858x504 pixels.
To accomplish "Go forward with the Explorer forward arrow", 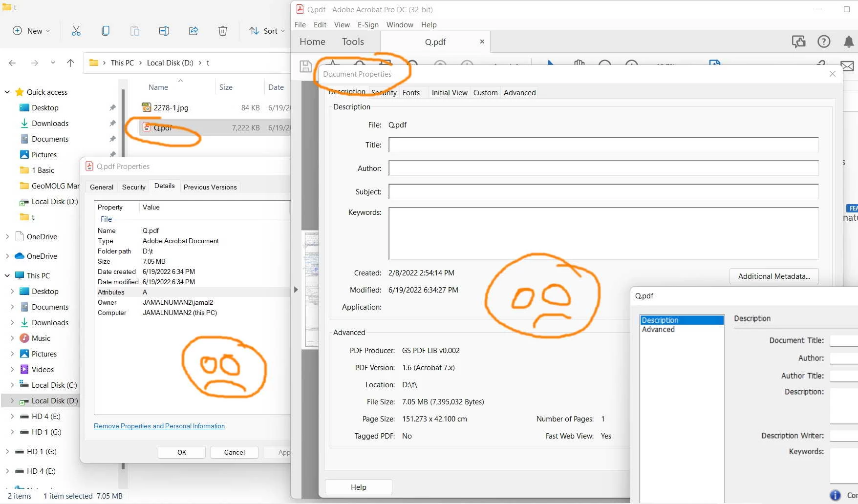I will click(34, 63).
